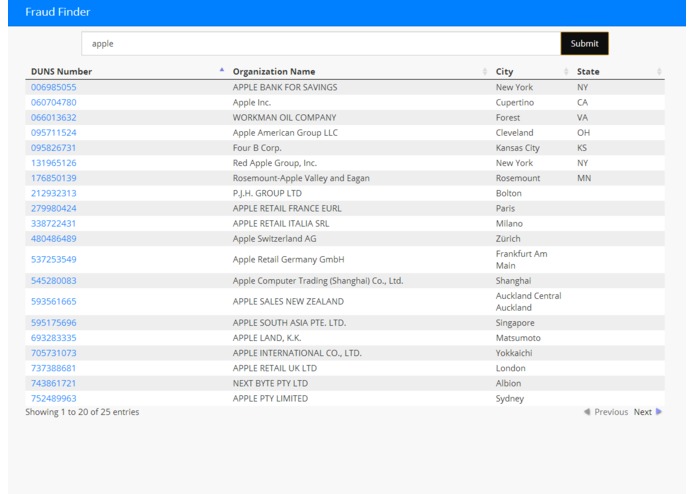This screenshot has height=494, width=695.
Task: Select APPLE RETAIL UK LTD cell
Action: 275,368
